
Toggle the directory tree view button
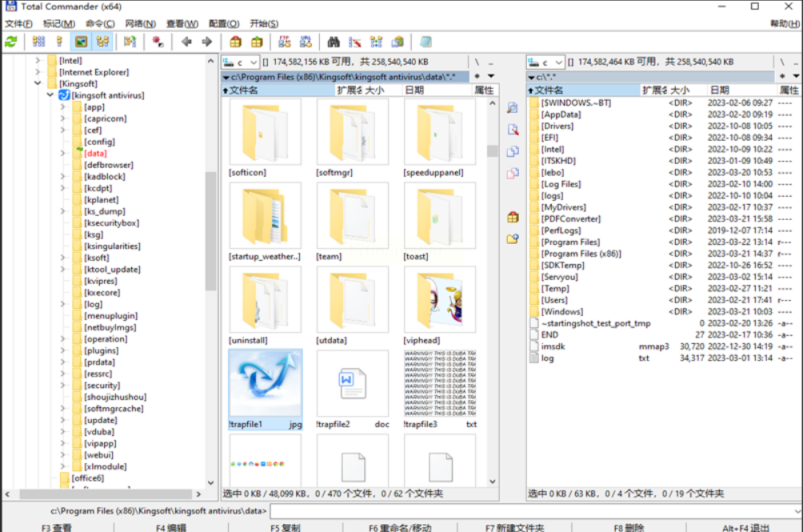tap(102, 42)
